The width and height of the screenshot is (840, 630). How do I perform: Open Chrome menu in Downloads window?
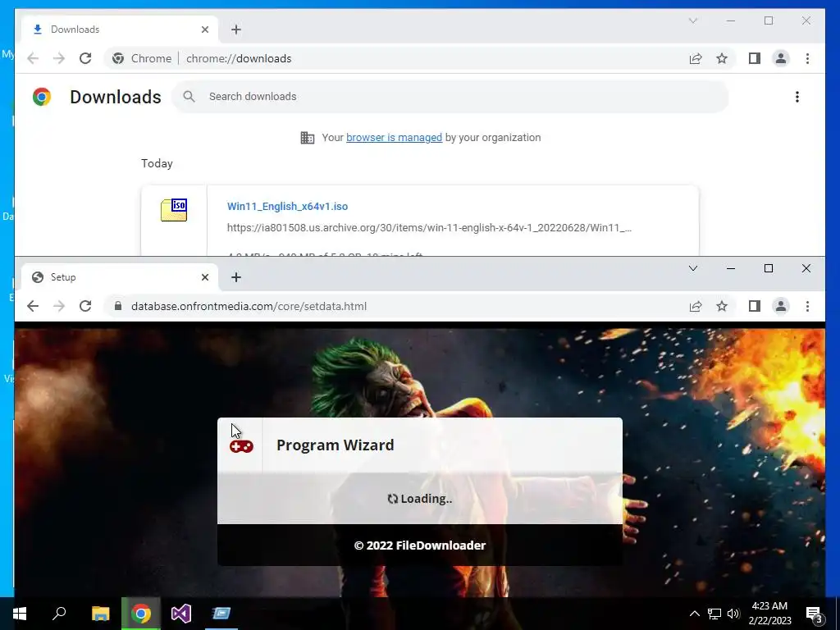point(807,58)
